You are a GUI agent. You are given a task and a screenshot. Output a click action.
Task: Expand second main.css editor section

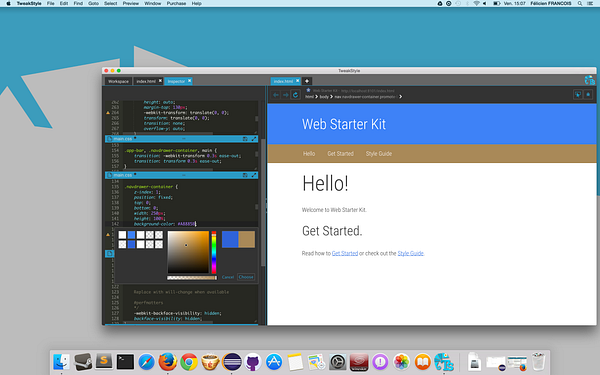pyautogui.click(x=254, y=175)
